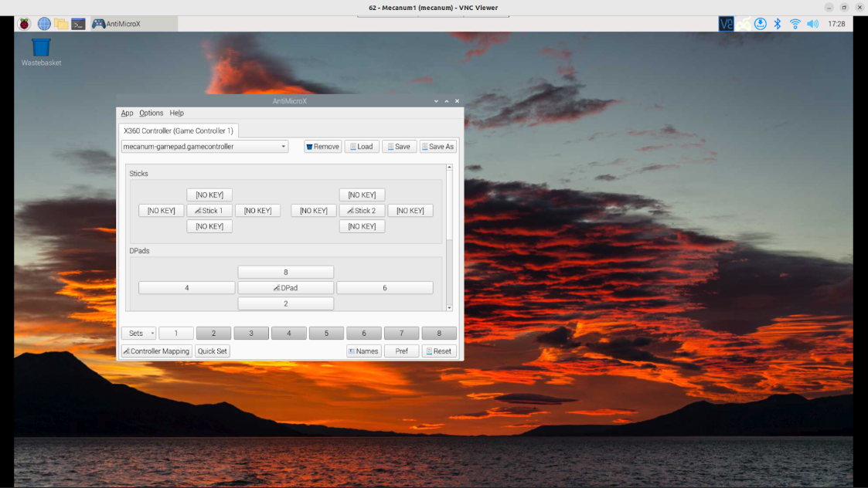Launch the Terminal from the taskbar
868x488 pixels.
[x=78, y=24]
